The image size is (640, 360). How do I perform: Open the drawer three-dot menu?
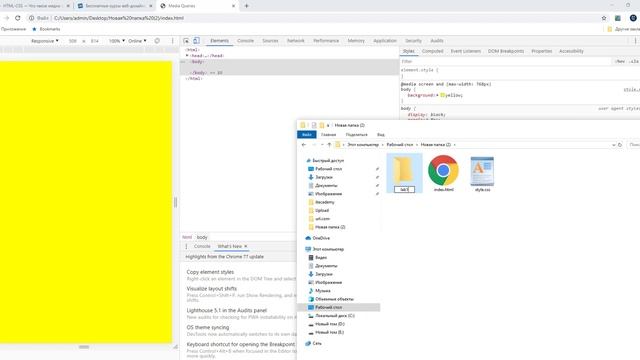[x=186, y=247]
